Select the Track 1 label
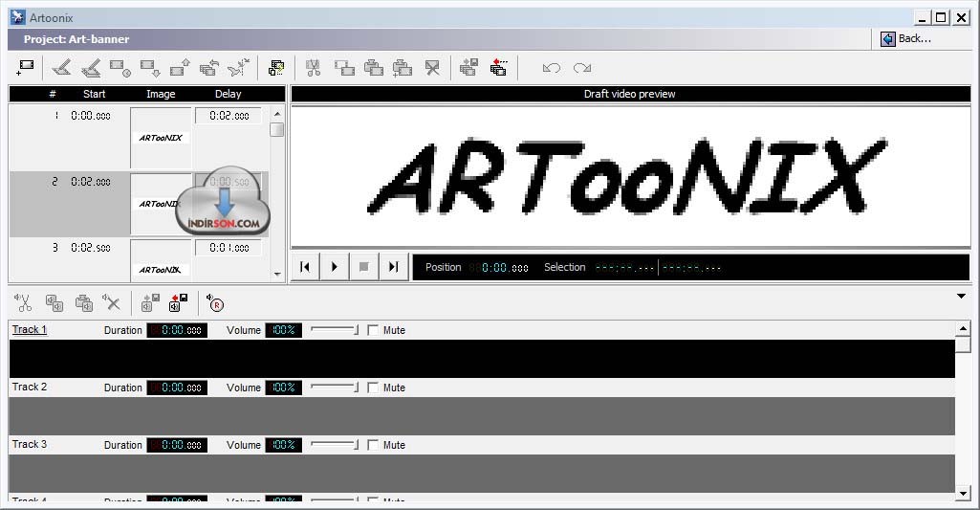The width and height of the screenshot is (980, 510). tap(30, 330)
